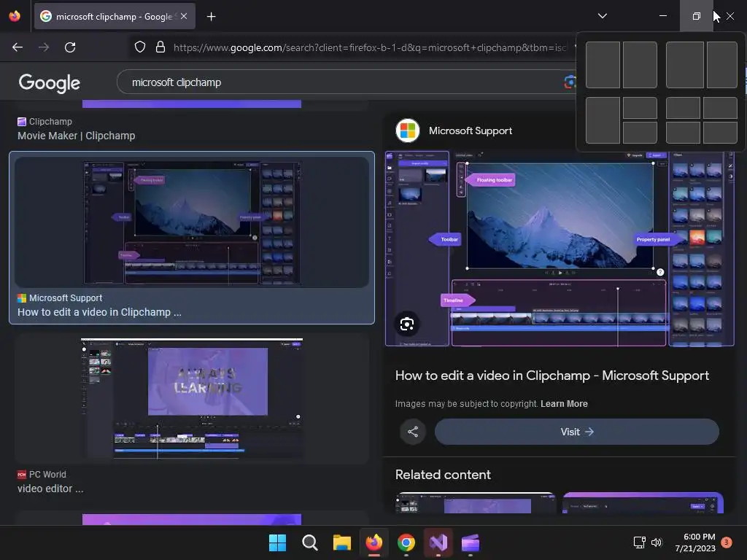The width and height of the screenshot is (747, 560).
Task: Open second Related content thumbnail
Action: [643, 503]
